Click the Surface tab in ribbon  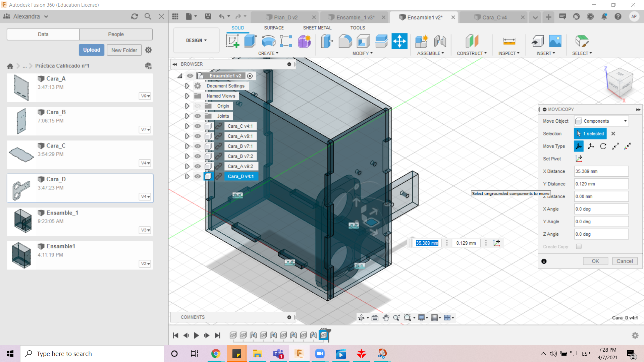(x=274, y=27)
